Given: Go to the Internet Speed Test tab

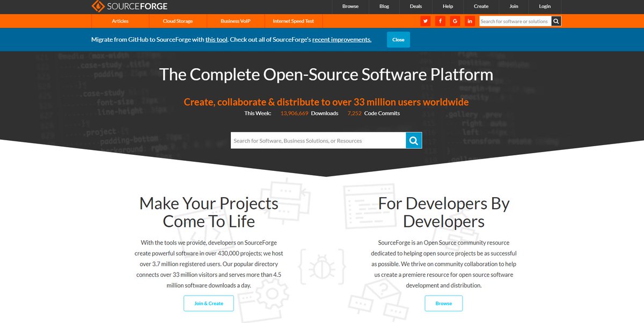Looking at the screenshot, I should pos(293,21).
